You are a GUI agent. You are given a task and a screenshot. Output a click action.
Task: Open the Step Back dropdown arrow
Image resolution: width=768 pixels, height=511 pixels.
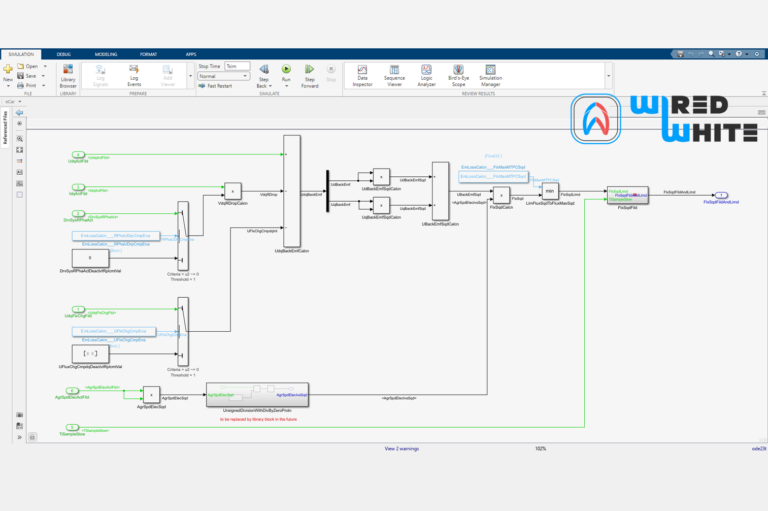click(270, 86)
